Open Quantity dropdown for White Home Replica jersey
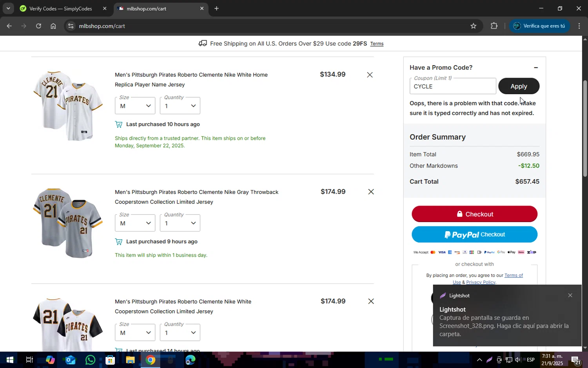588x368 pixels. pos(180,106)
